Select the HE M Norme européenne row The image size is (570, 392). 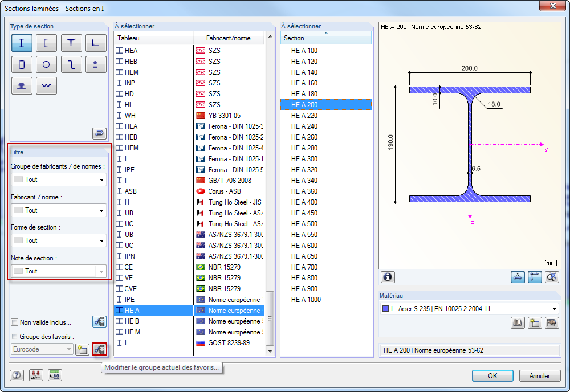point(189,332)
